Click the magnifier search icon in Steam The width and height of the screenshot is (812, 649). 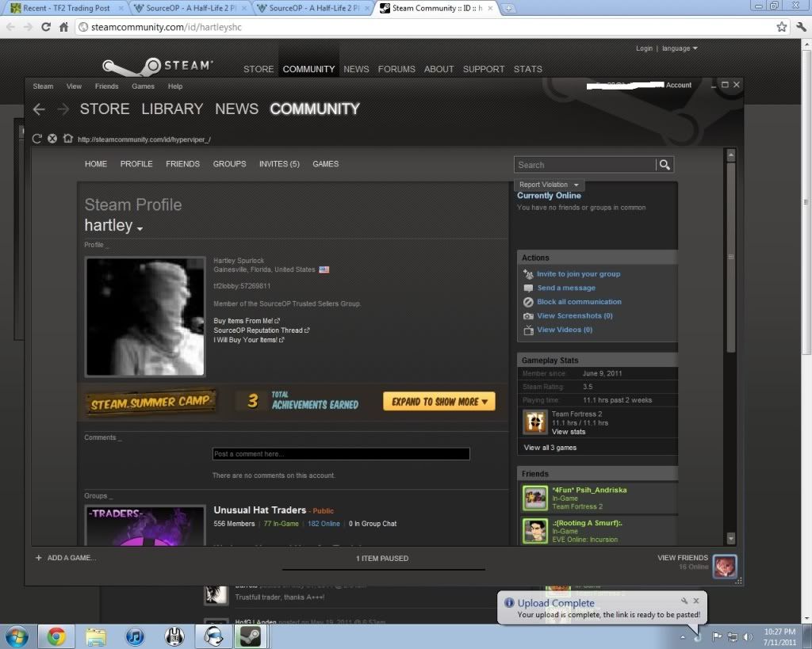click(x=665, y=165)
